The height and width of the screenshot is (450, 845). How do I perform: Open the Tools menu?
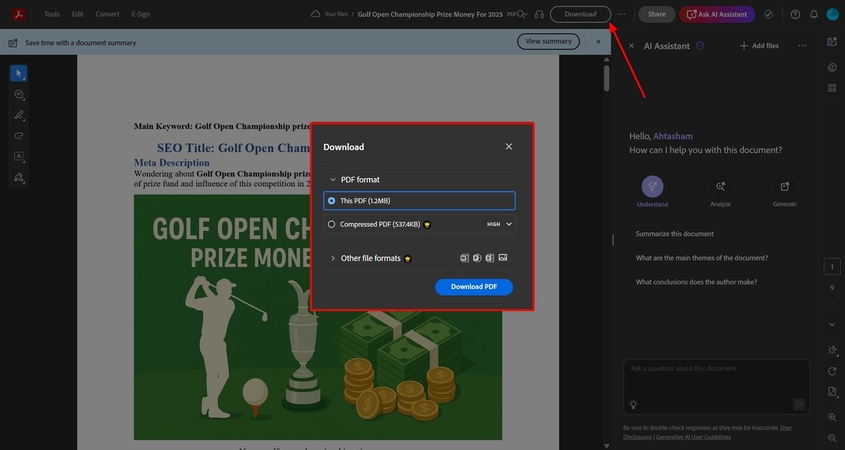(x=52, y=15)
